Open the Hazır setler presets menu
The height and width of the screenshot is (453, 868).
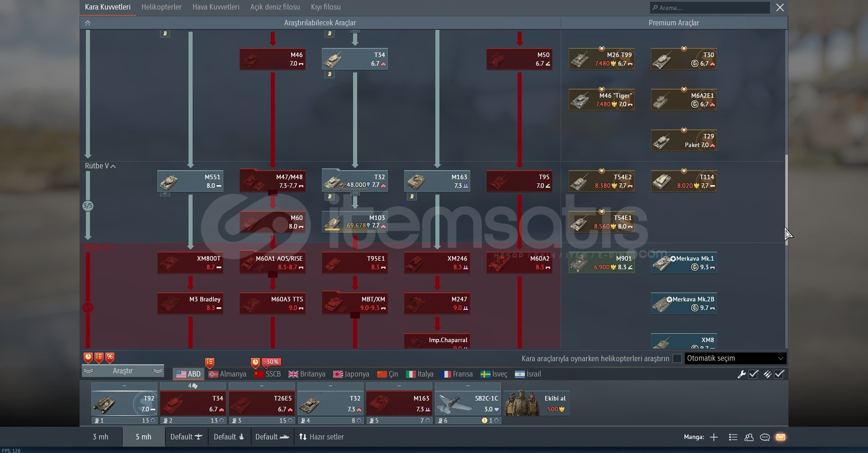tap(321, 437)
